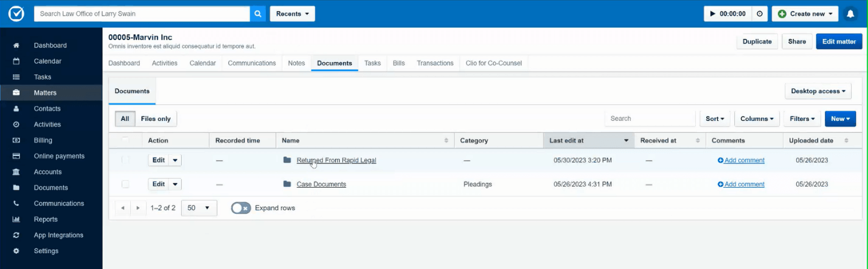The height and width of the screenshot is (269, 868).
Task: Sort by Received at column arrows
Action: [698, 140]
